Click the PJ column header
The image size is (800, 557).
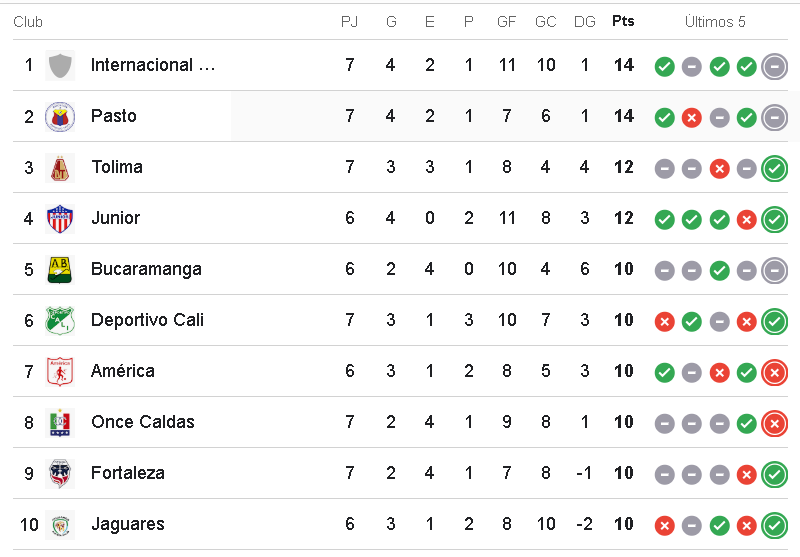pyautogui.click(x=349, y=22)
